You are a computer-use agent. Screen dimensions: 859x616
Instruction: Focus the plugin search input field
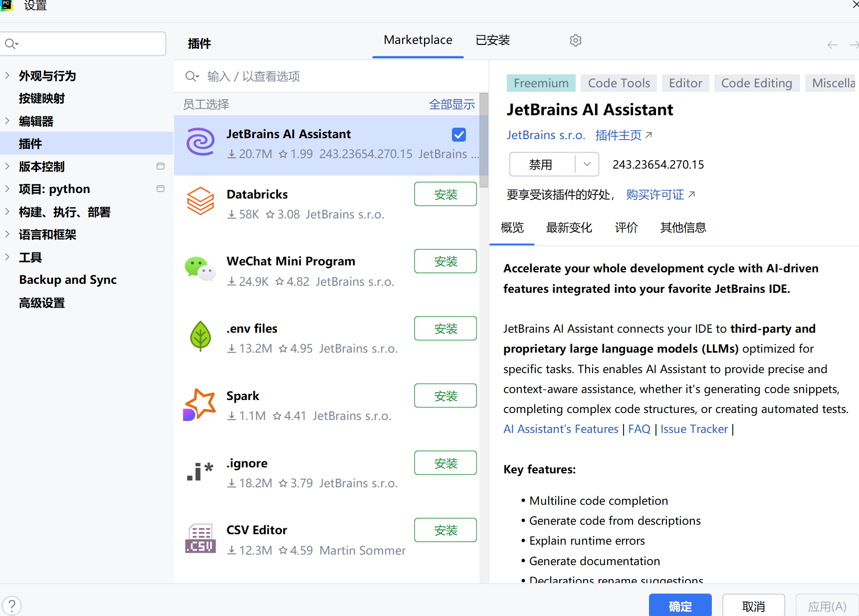[x=331, y=76]
